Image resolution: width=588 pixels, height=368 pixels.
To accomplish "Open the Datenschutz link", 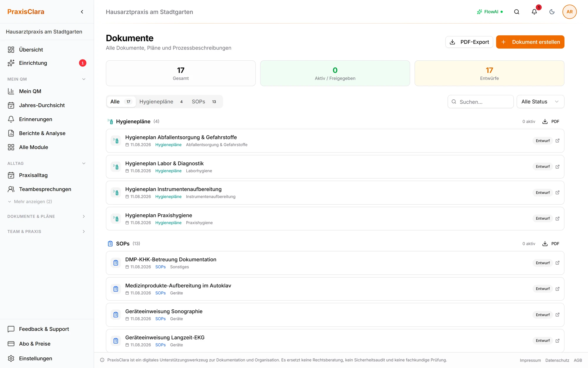I will (x=557, y=360).
